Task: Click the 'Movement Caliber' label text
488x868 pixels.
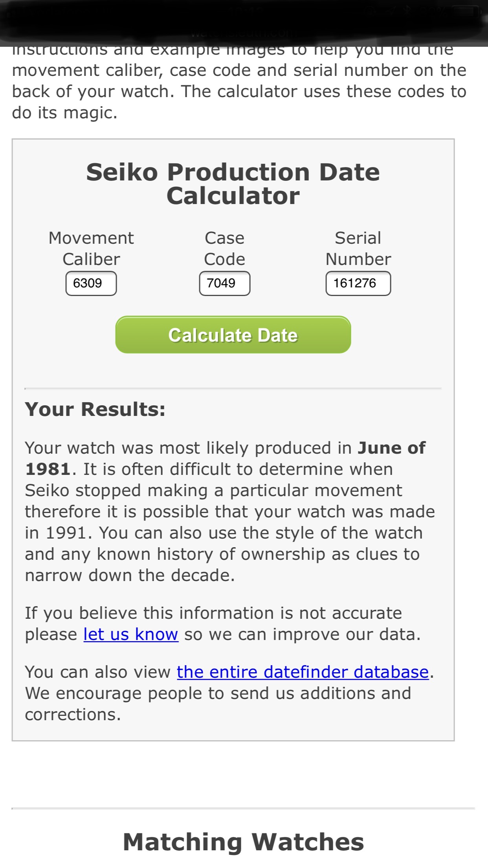Action: pyautogui.click(x=91, y=248)
